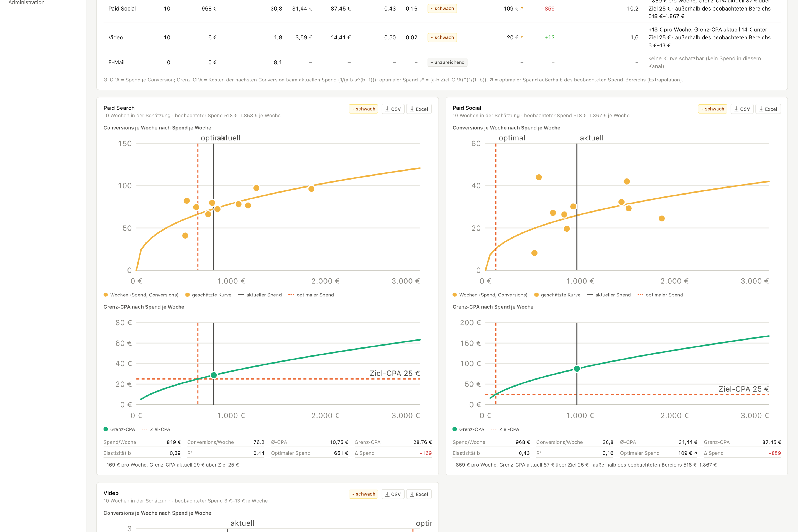This screenshot has width=798, height=532.
Task: Click the 'unzureichend' badge in the E-Mail row
Action: [447, 62]
